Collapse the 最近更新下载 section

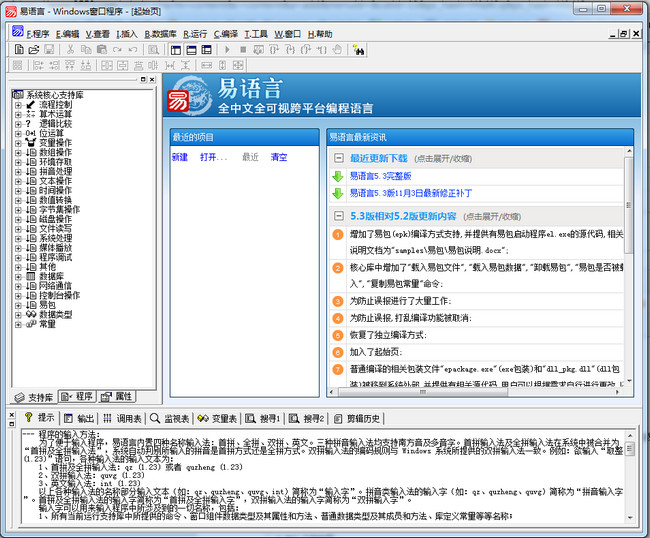click(x=339, y=158)
